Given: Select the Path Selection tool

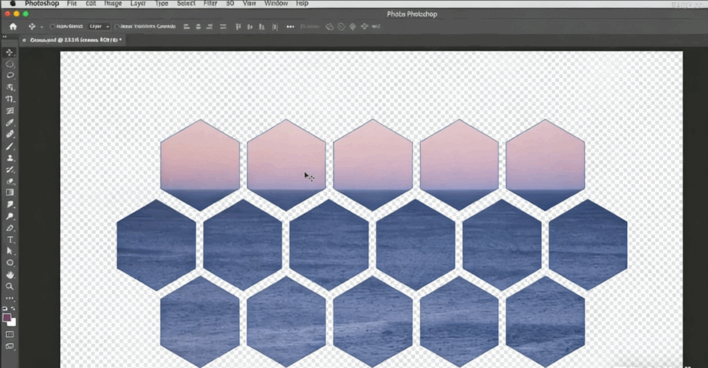Looking at the screenshot, I should coord(9,251).
